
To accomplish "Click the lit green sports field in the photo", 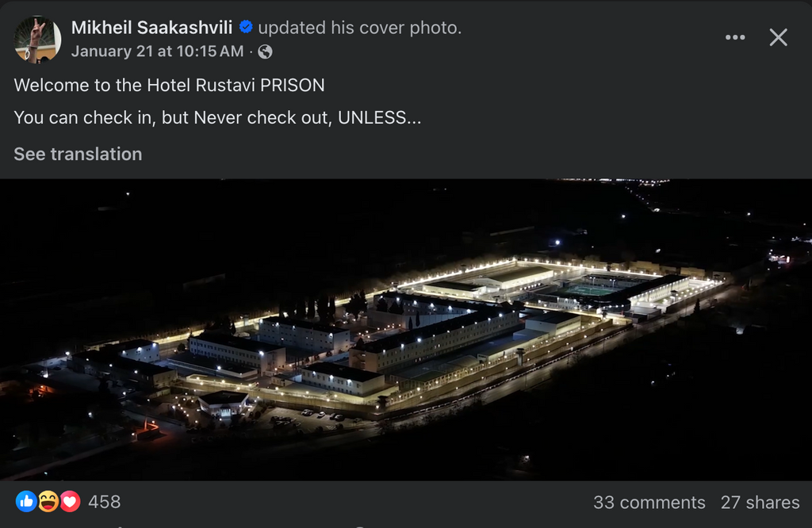I will [x=589, y=289].
